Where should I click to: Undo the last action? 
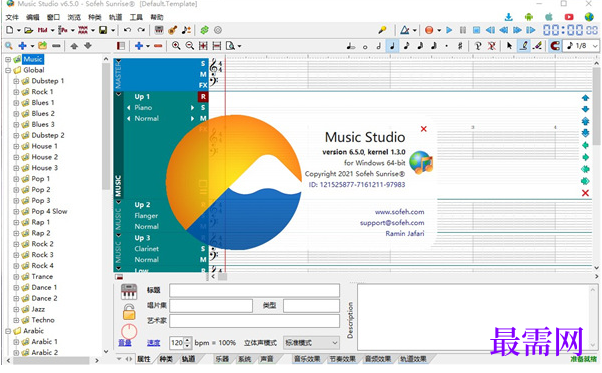(x=127, y=30)
